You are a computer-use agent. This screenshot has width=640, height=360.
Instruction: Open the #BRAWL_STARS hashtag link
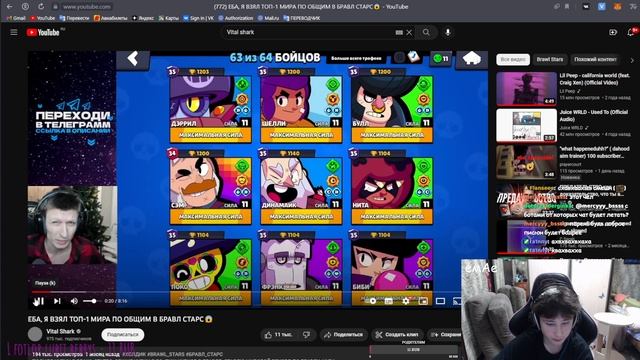click(x=166, y=354)
